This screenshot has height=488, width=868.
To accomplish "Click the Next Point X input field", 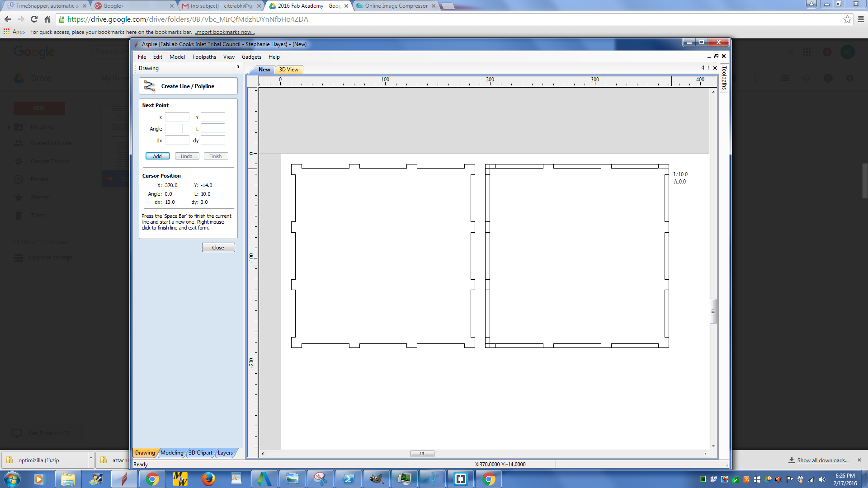I will click(x=177, y=117).
